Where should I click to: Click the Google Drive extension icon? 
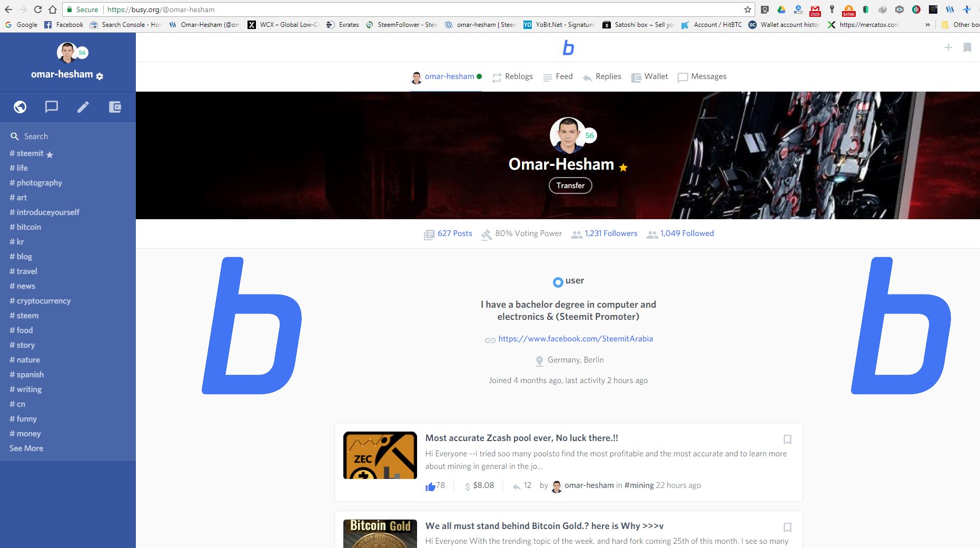point(781,9)
